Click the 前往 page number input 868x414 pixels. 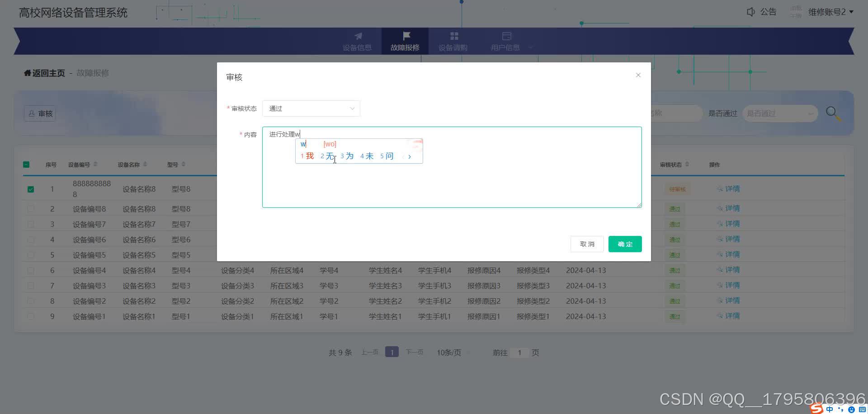pos(520,353)
